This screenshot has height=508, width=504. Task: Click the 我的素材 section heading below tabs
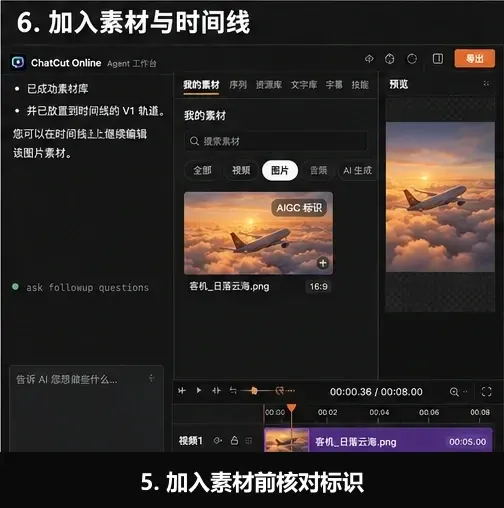pyautogui.click(x=205, y=116)
